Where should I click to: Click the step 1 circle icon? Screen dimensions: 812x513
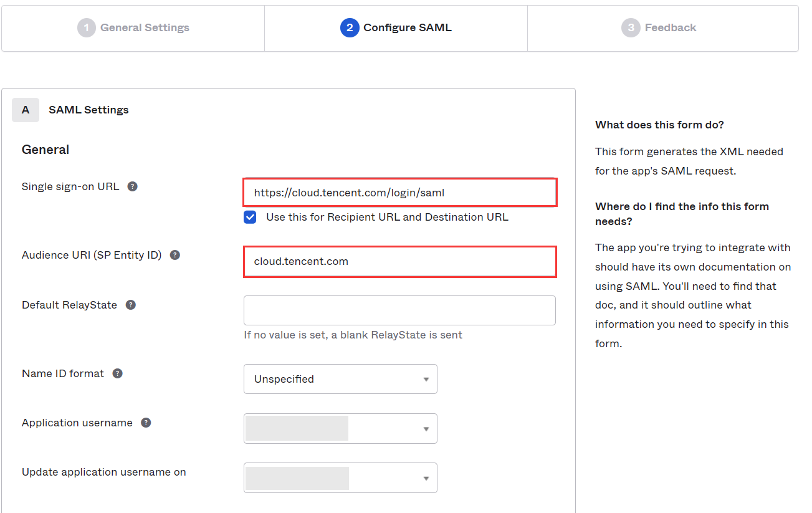pos(87,28)
